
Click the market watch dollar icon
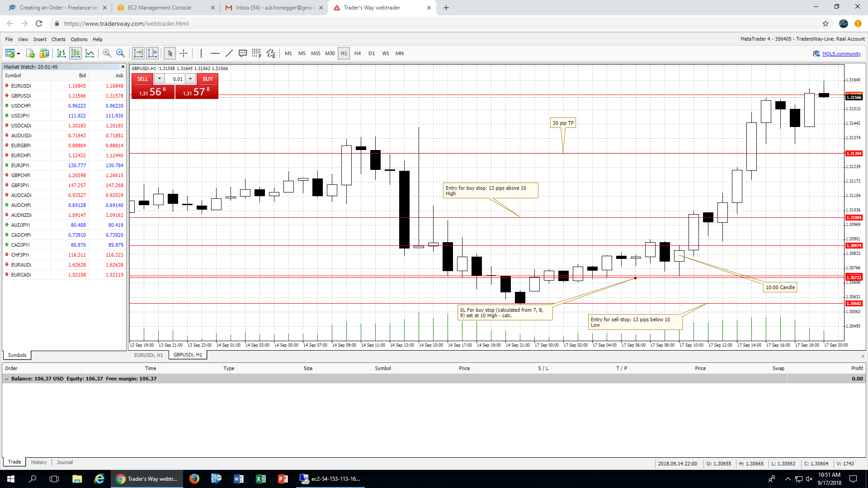point(44,53)
